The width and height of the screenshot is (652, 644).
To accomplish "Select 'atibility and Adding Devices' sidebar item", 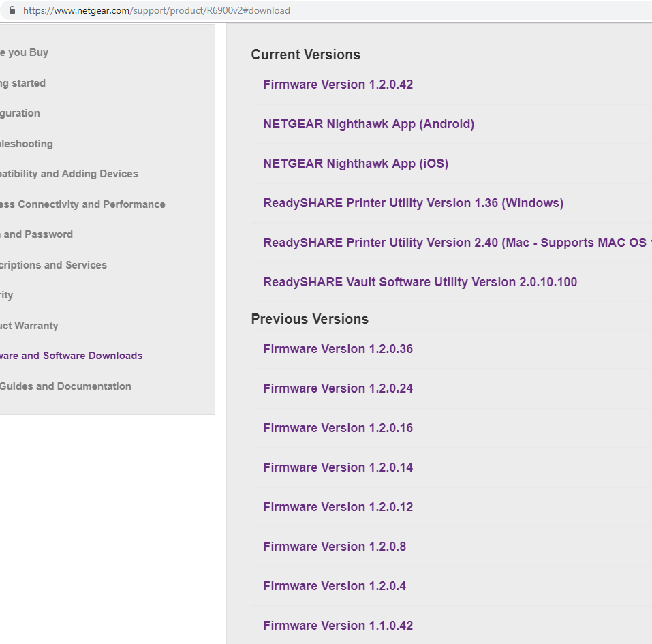I will (x=69, y=174).
